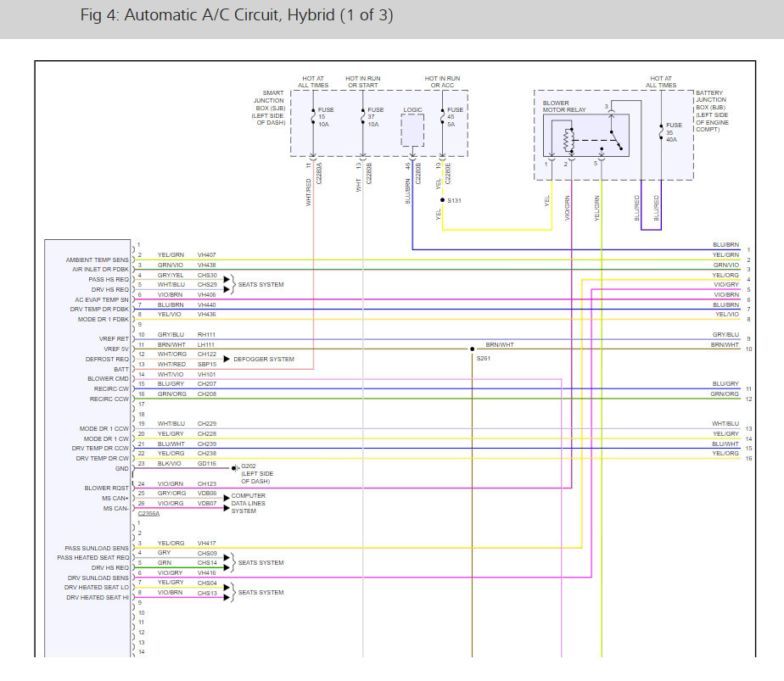784x681 pixels.
Task: Select the 'BLOWER MOTOR RELAY' label
Action: pos(564,106)
